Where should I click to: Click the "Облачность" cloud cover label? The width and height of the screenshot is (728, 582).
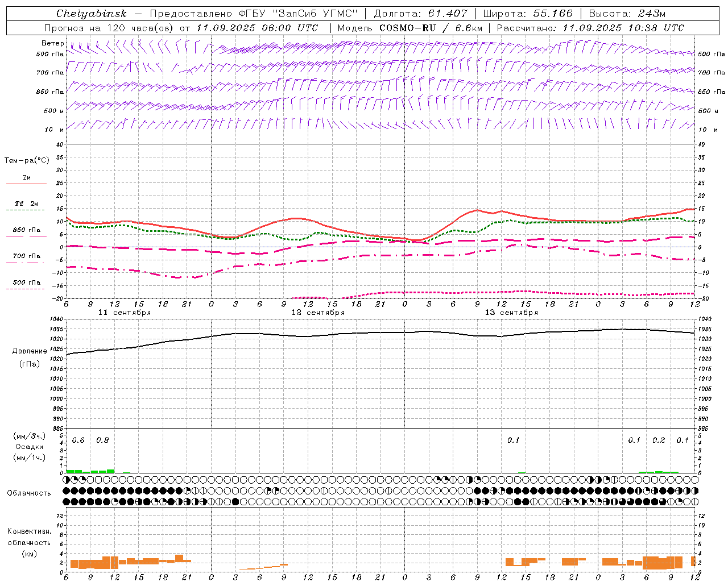(29, 493)
